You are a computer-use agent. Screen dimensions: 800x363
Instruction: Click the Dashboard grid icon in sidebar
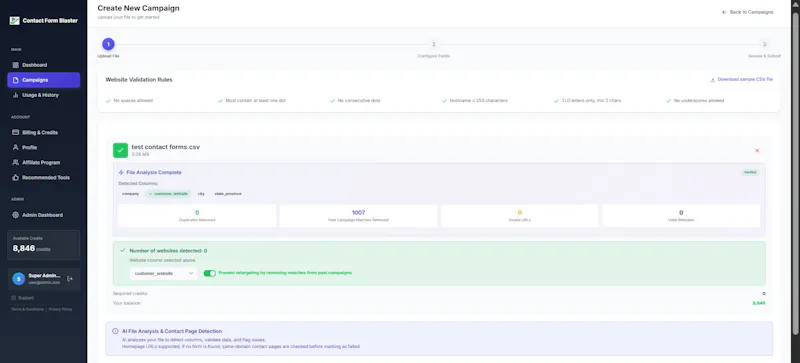coord(15,65)
